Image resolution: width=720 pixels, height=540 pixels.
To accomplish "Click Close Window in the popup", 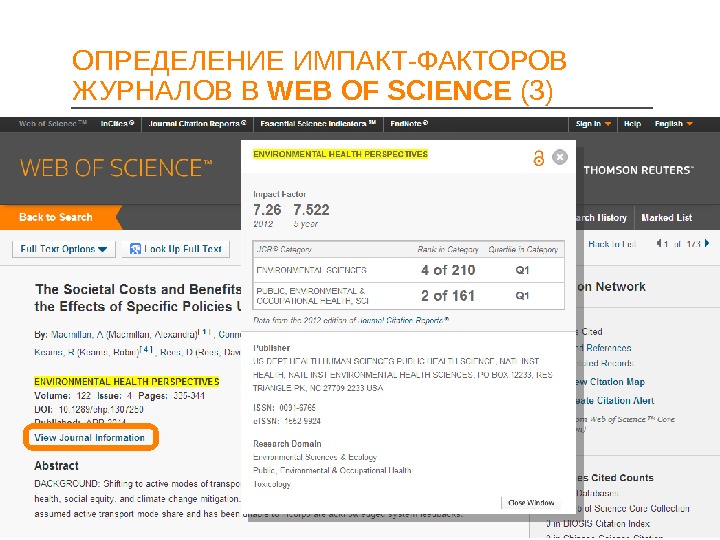I will pyautogui.click(x=531, y=503).
